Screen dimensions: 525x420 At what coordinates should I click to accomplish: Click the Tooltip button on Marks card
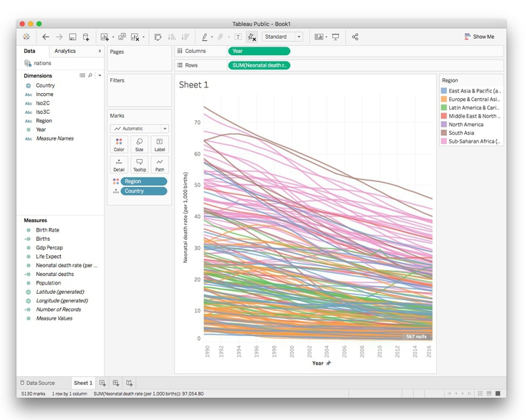click(x=139, y=165)
